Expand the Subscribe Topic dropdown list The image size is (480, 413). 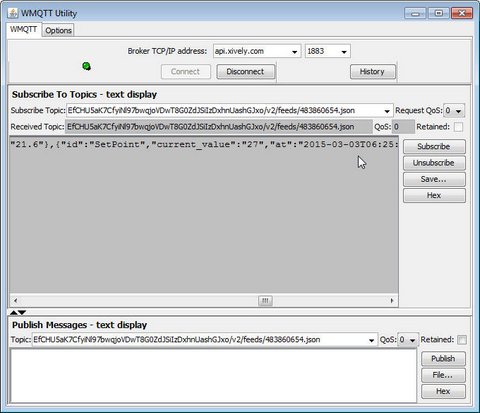[x=387, y=111]
